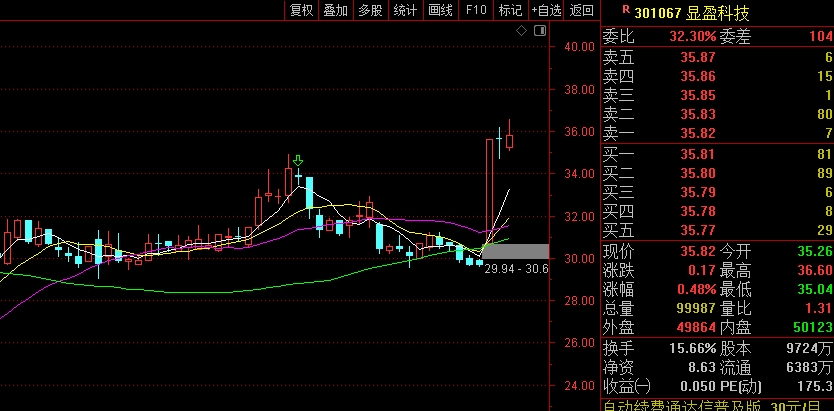This screenshot has width=834, height=411.
Task: Click 现价 value 35.82
Action: [x=698, y=251]
